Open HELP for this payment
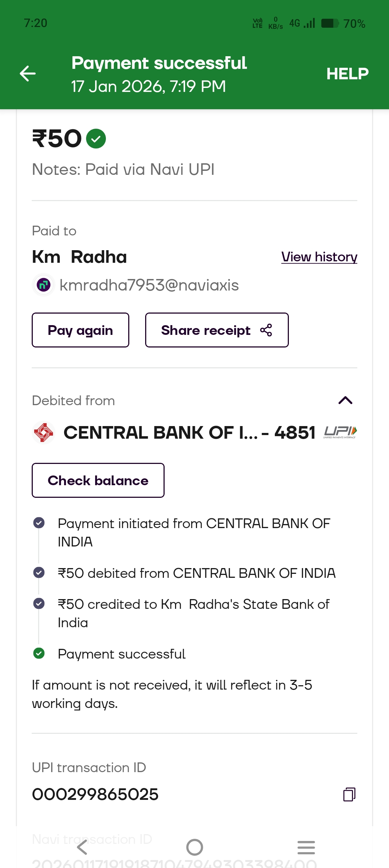Screen dimensions: 389x868 [x=347, y=74]
